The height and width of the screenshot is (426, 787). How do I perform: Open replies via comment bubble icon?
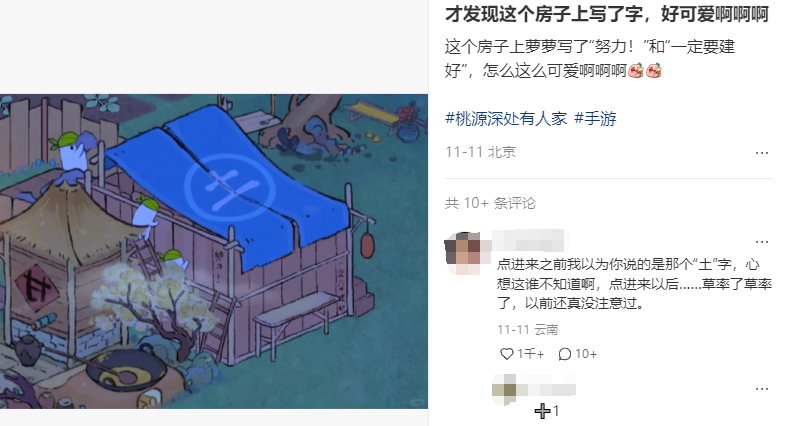click(565, 354)
